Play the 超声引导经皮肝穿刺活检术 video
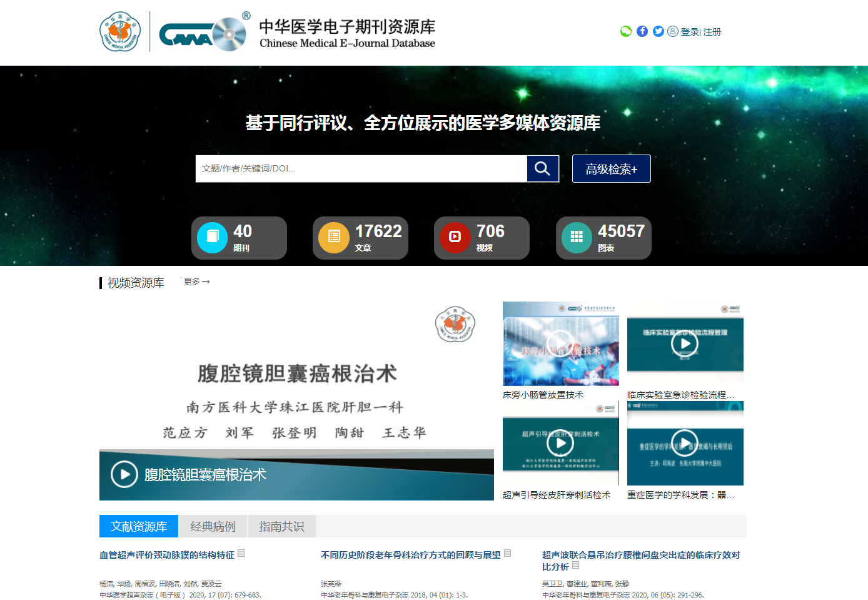Viewport: 868px width, 600px height. point(560,443)
